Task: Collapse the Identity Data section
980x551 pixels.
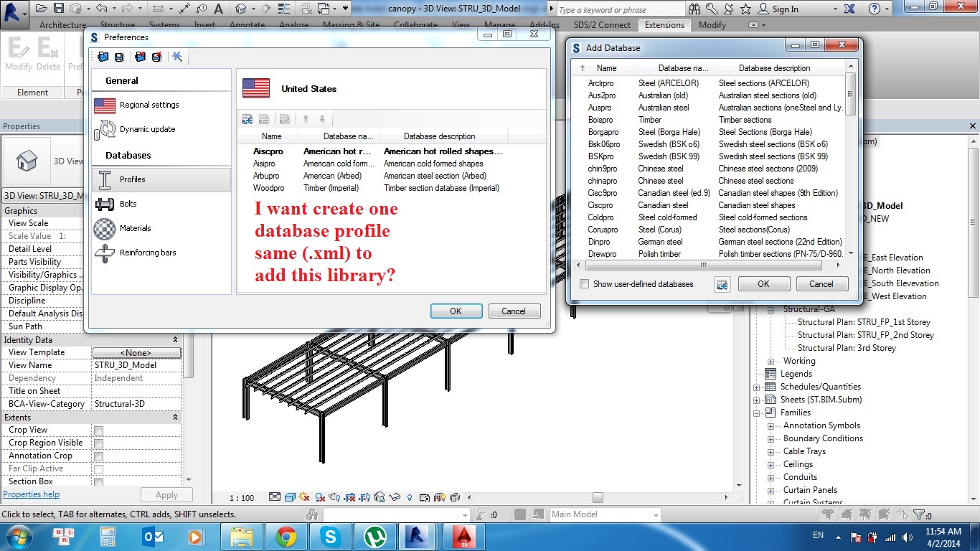Action: pos(175,340)
